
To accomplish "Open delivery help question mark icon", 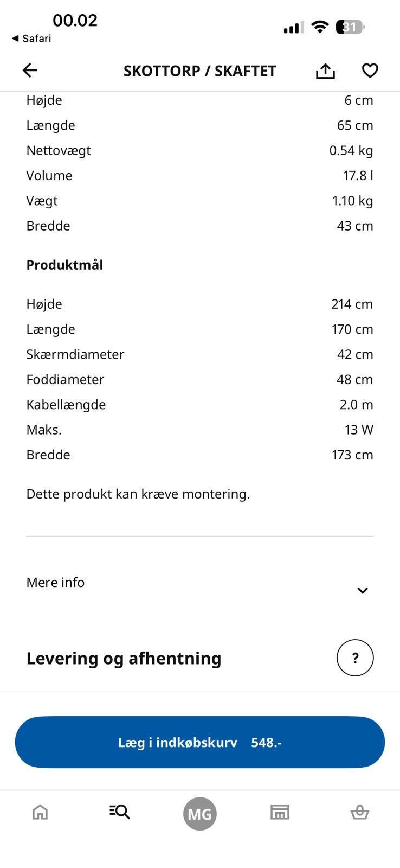I will (355, 658).
